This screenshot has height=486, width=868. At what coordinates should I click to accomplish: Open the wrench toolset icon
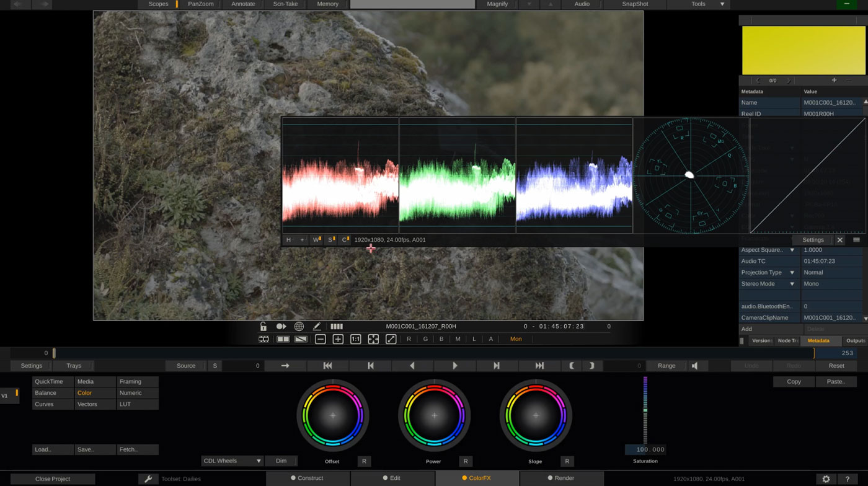coord(148,479)
